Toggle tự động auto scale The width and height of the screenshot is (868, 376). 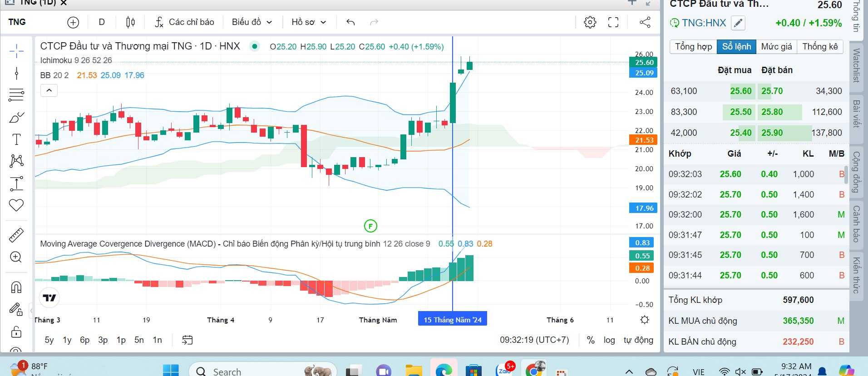click(638, 340)
